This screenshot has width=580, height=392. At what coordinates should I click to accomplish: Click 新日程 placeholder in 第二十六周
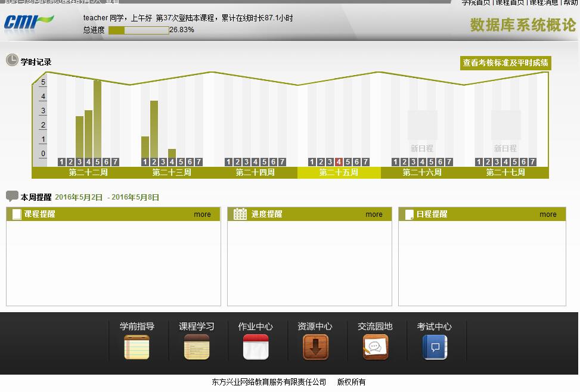422,148
